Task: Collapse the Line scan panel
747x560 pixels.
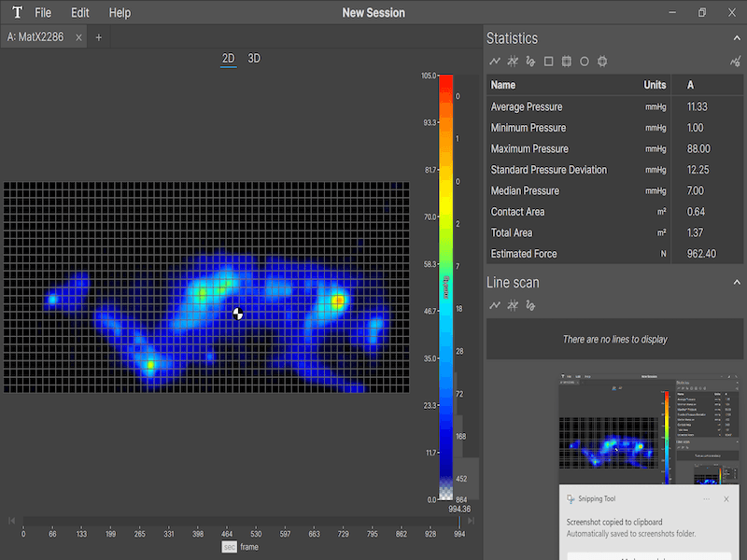Action: tap(737, 283)
